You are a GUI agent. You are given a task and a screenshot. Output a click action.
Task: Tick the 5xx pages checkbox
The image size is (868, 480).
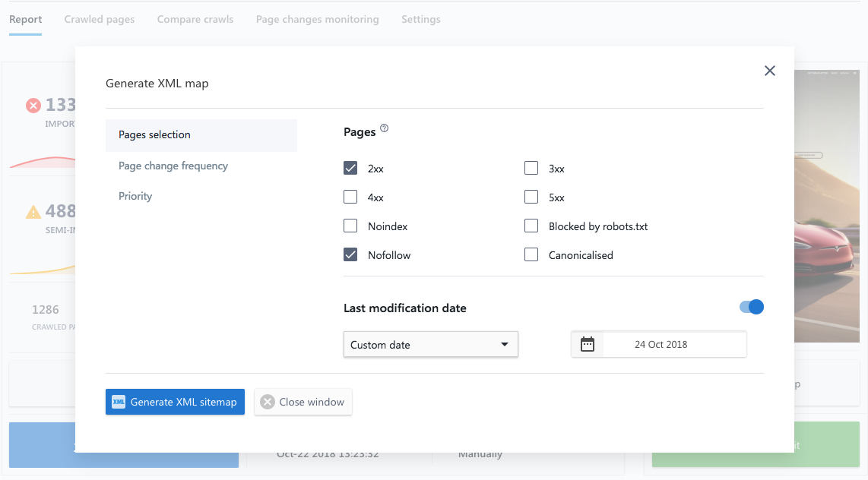tap(531, 197)
